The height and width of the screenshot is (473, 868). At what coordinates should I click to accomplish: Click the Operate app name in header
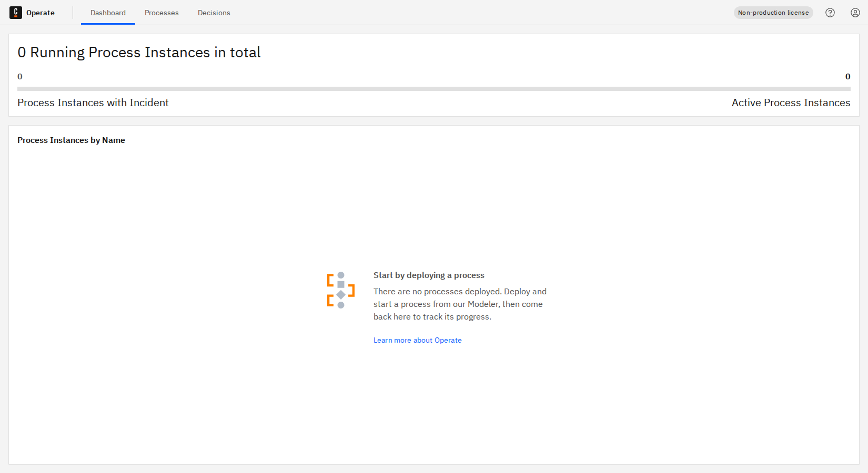(x=41, y=13)
